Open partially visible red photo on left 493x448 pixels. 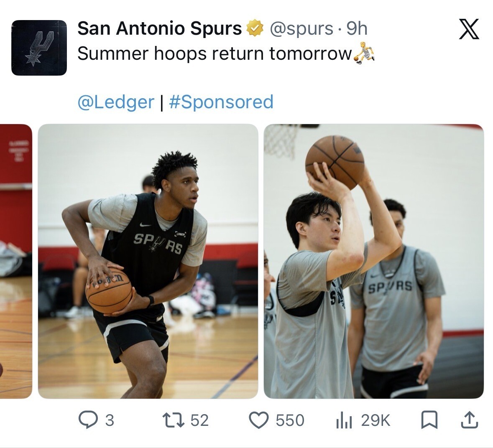(x=16, y=261)
